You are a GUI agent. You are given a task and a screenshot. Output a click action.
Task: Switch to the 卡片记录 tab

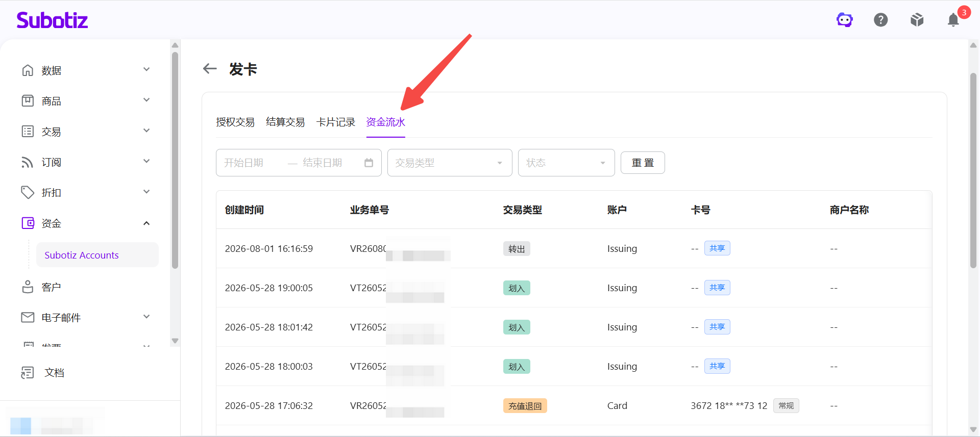tap(335, 122)
